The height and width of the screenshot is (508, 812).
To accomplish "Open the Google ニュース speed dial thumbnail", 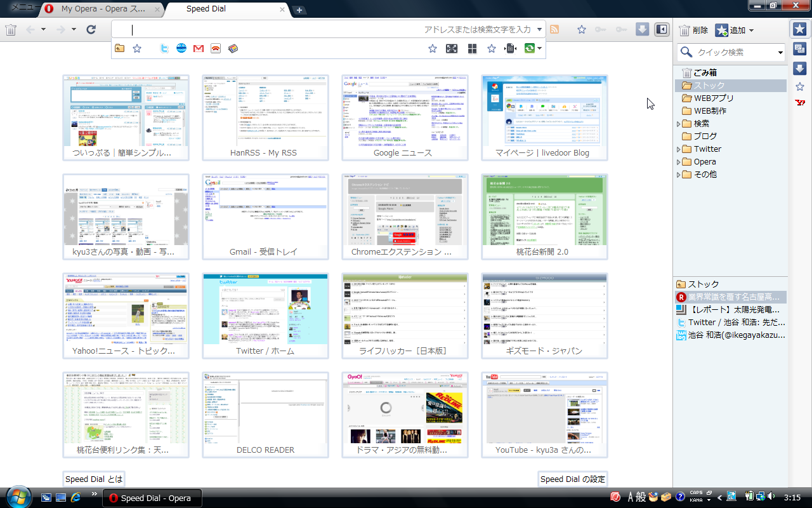I will pos(405,117).
